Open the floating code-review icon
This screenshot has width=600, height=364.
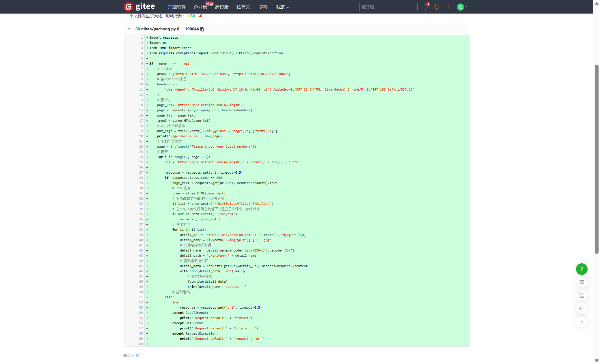click(x=582, y=282)
